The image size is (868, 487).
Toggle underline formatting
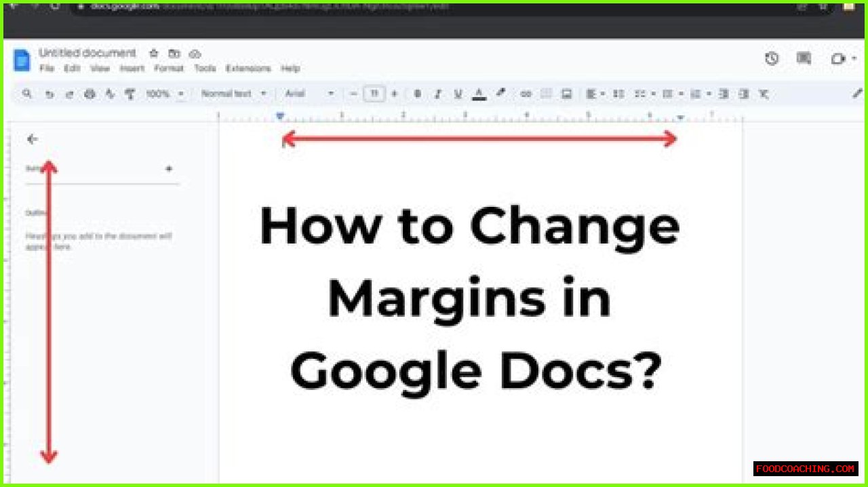458,94
